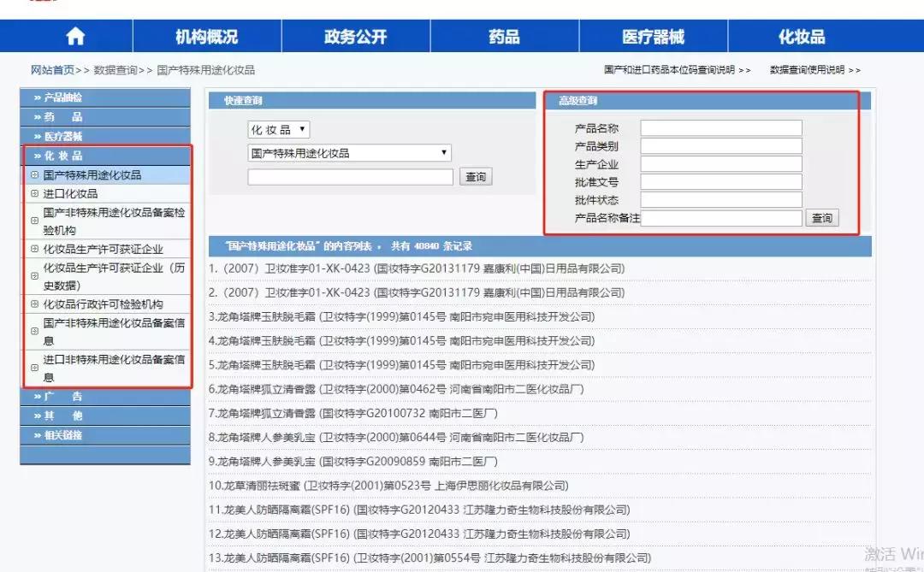Open the 政务公开 menu item

coord(355,36)
